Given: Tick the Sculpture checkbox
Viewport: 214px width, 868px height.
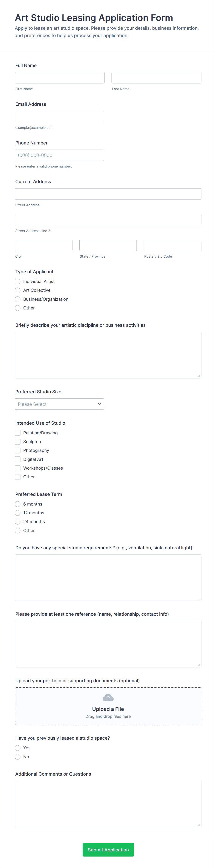Looking at the screenshot, I should (x=18, y=441).
